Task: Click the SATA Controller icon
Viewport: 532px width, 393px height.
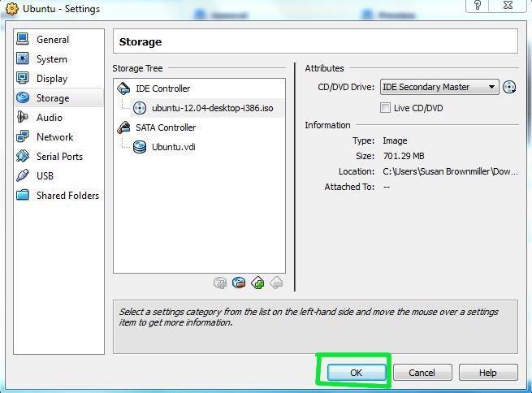Action: (x=123, y=127)
